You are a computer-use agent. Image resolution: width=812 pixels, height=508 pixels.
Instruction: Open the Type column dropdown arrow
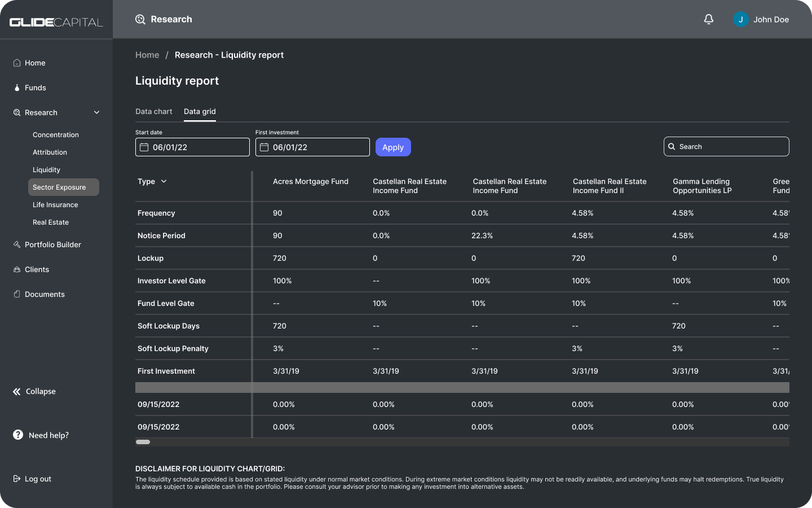[164, 181]
